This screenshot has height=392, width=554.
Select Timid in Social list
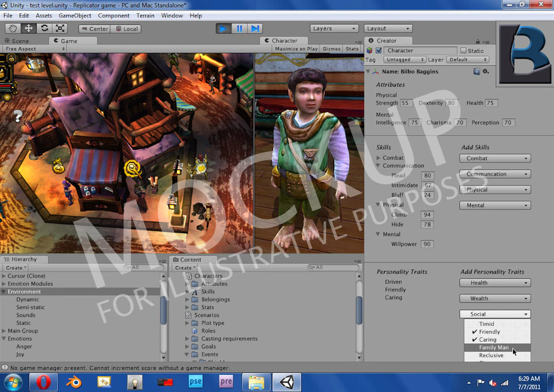tap(497, 324)
